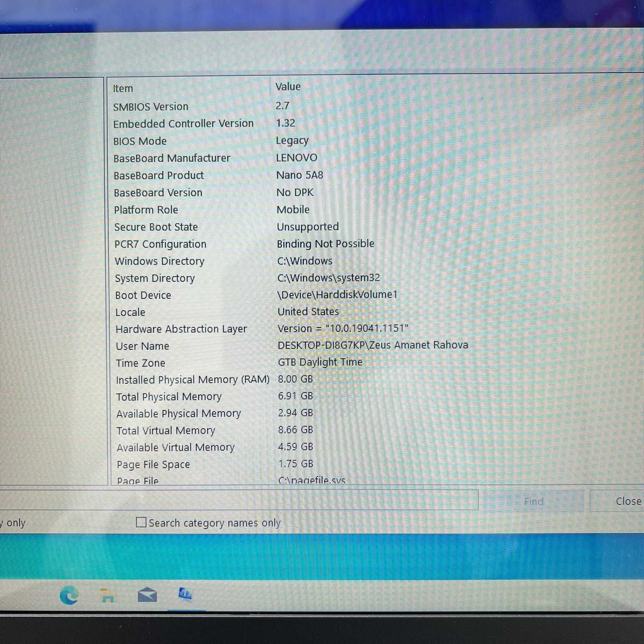
Task: Click the value 8.00 GB
Action: pyautogui.click(x=295, y=379)
